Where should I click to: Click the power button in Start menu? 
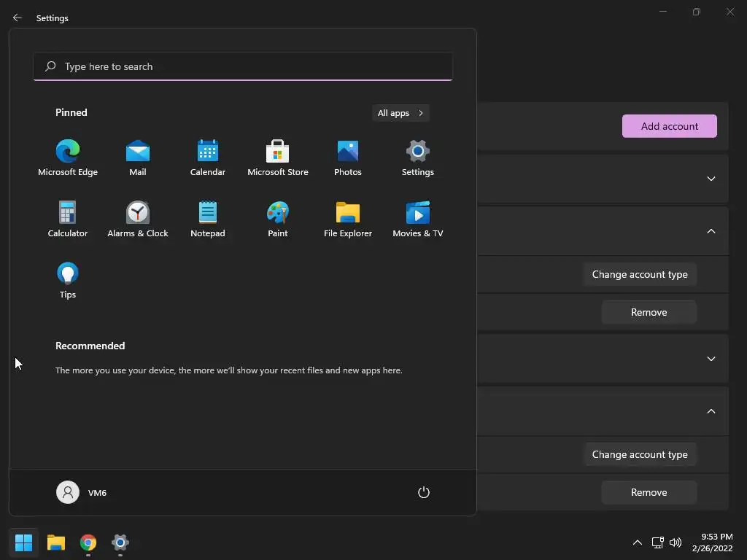424,492
